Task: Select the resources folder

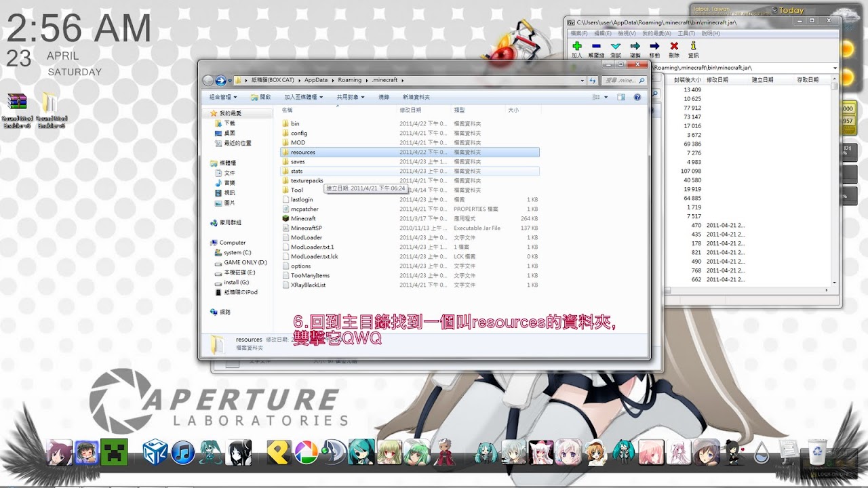Action: 410,152
